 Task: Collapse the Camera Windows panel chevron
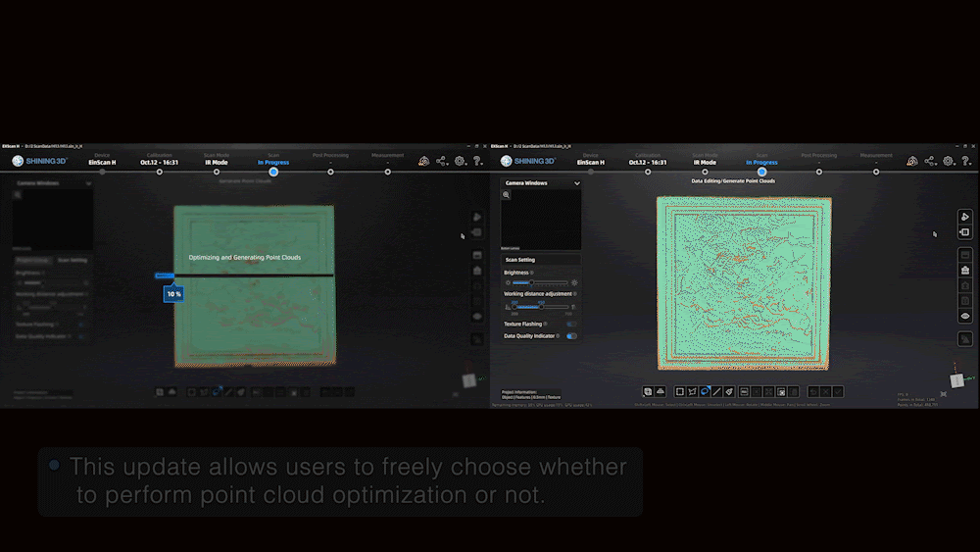tap(577, 183)
